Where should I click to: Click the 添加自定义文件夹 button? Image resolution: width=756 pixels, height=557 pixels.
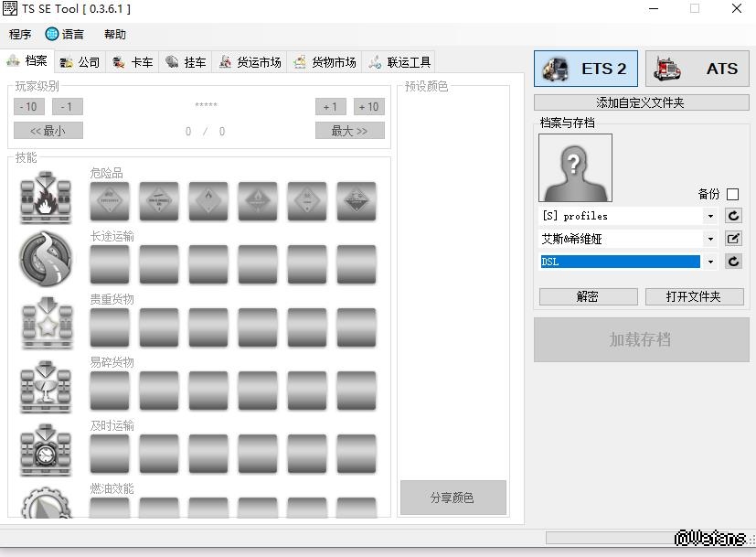click(x=641, y=102)
